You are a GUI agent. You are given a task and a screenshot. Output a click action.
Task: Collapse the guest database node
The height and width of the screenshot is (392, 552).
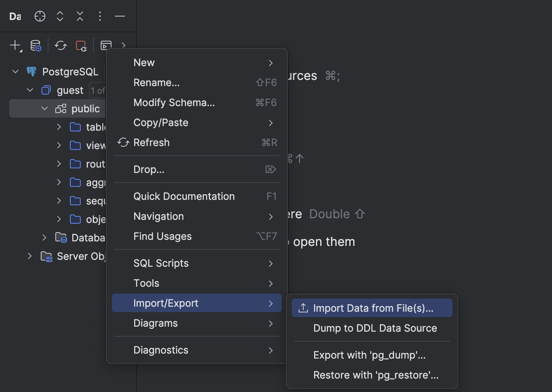(30, 90)
